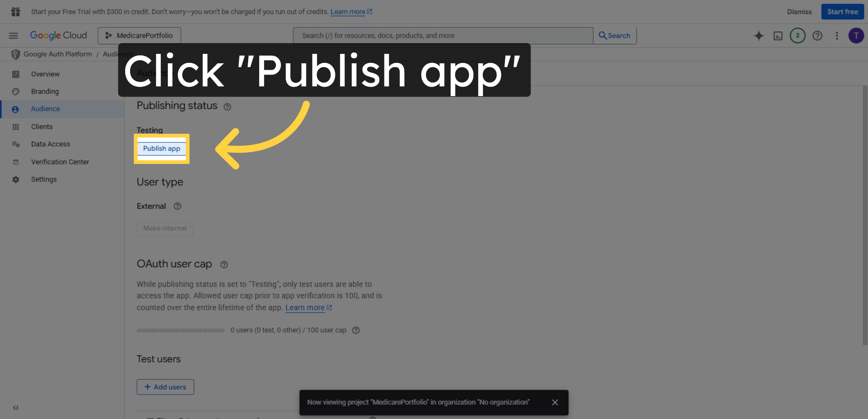Viewport: 868px width, 419px height.
Task: Open Add users for test users
Action: [165, 386]
